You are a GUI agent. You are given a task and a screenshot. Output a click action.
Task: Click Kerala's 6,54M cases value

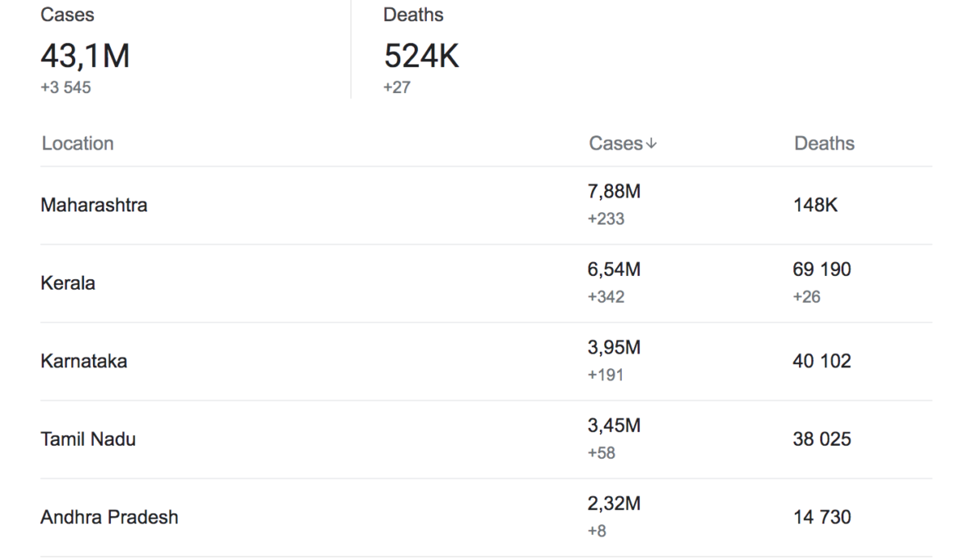coord(614,271)
